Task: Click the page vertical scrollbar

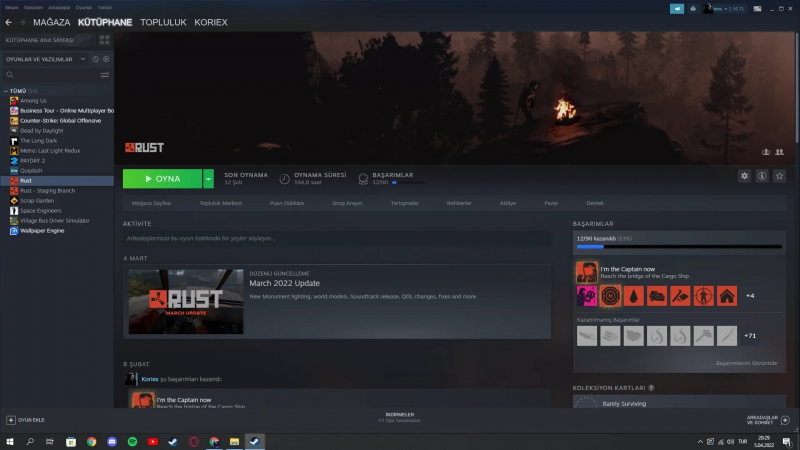Action: 796,88
